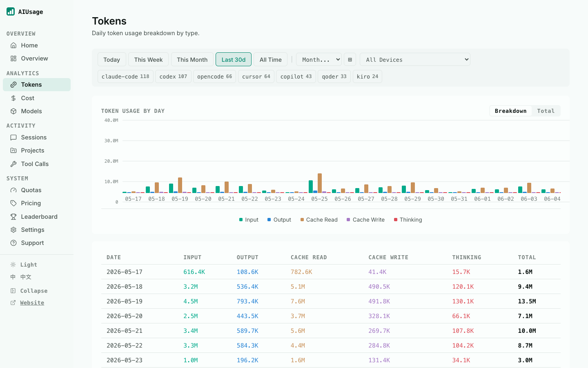The width and height of the screenshot is (588, 368).
Task: Click the 616.4K input value
Action: coord(194,272)
